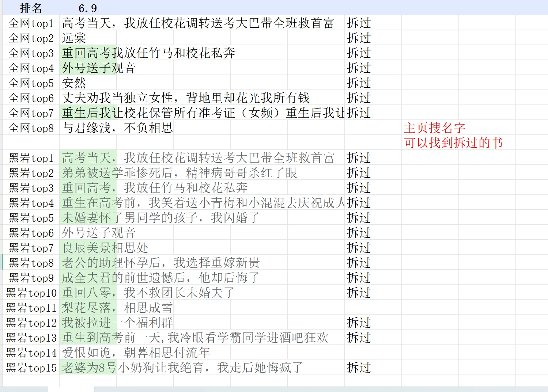
Task: Click 拆过 in the 黑岩top5 row
Action: (359, 218)
